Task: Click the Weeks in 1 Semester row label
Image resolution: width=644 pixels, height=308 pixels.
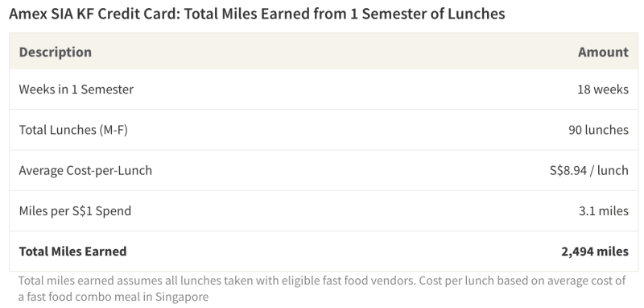Action: (76, 89)
